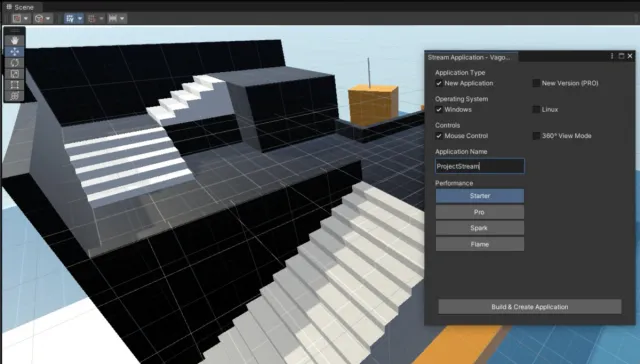Screen dimensions: 640x364
Task: Click the Application Name input field
Action: [480, 166]
